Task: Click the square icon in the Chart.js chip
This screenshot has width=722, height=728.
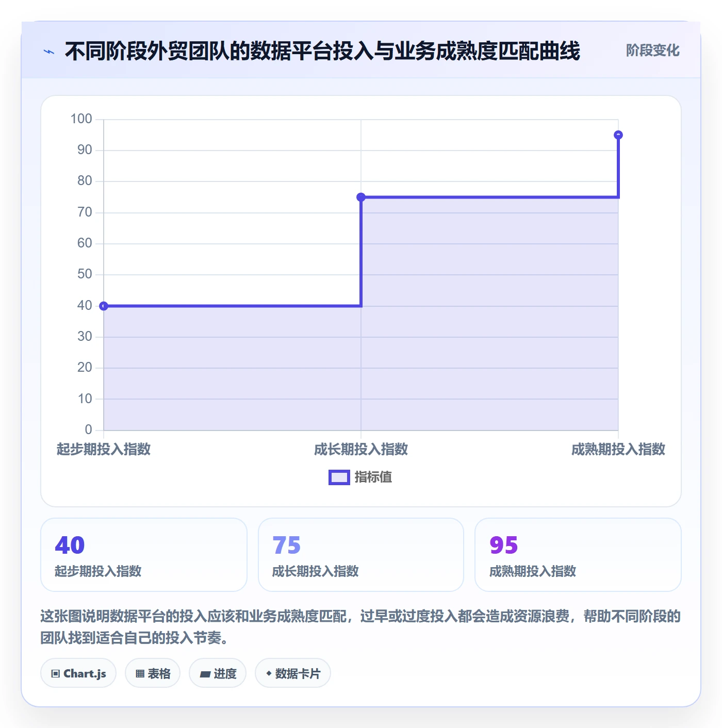Action: click(x=56, y=674)
